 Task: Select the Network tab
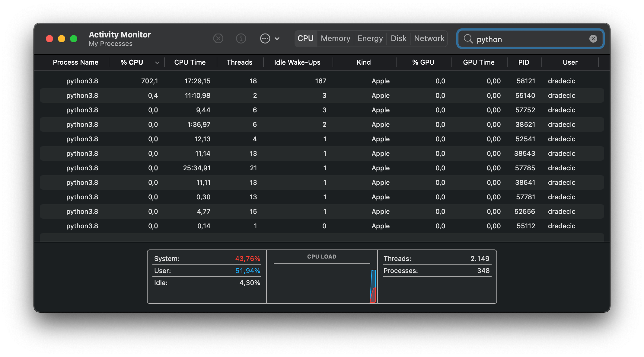tap(429, 39)
